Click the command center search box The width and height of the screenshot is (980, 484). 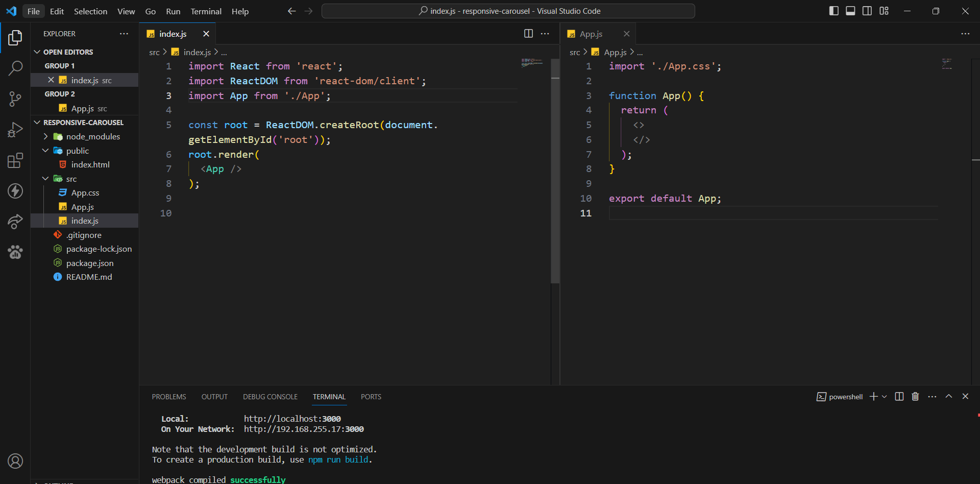tap(508, 11)
